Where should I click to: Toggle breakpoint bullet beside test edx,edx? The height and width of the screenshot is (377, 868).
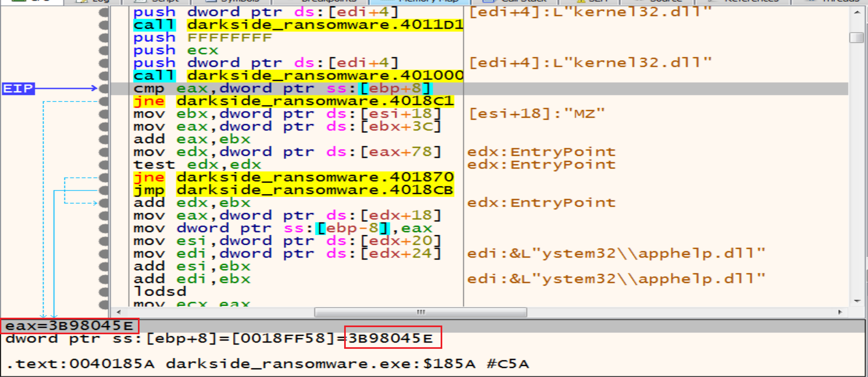click(x=104, y=165)
